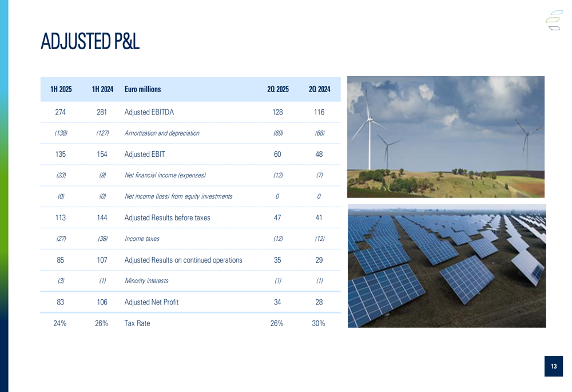
Task: Select the Income taxes row label
Action: coord(142,239)
